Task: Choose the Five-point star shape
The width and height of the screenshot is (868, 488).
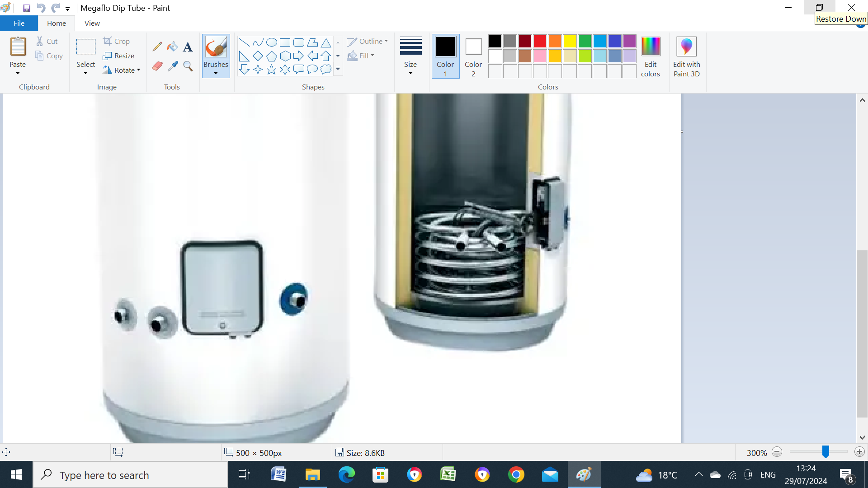Action: click(271, 69)
